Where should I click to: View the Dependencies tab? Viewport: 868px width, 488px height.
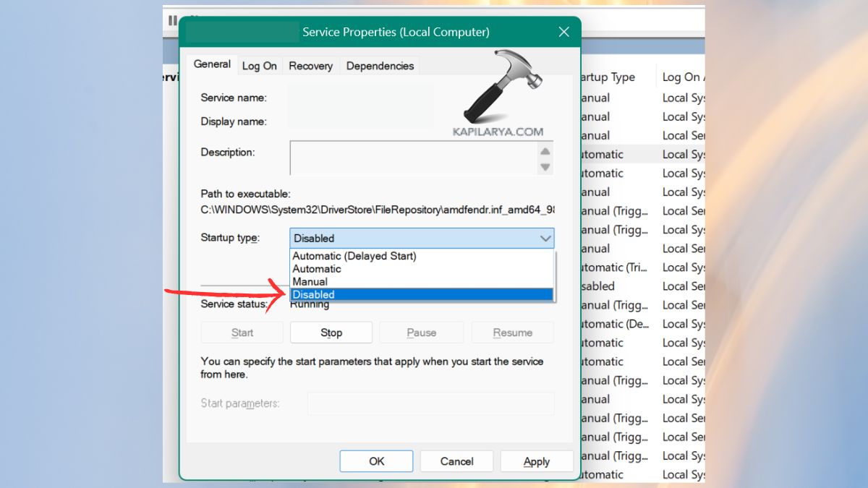coord(379,65)
